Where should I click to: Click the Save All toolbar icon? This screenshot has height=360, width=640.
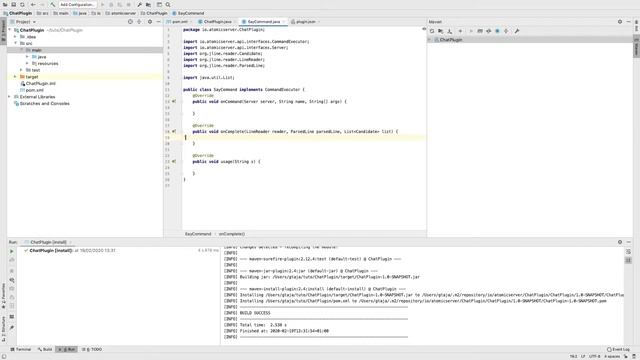coord(13,4)
